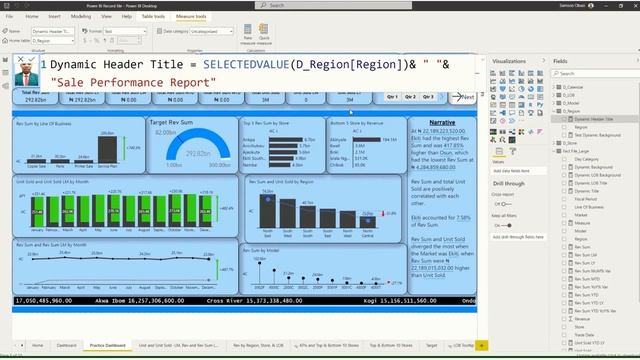Click the yellow add page plus button
This screenshot has width=640, height=360.
pyautogui.click(x=482, y=346)
